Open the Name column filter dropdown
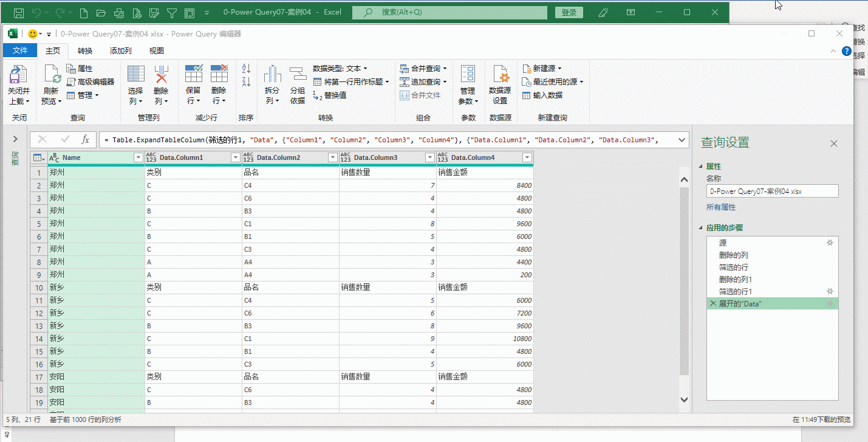 (x=138, y=158)
